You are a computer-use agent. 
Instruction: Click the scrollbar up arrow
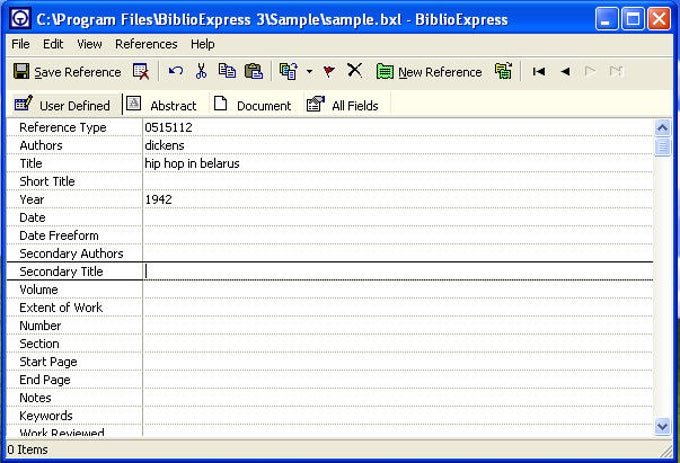click(x=662, y=127)
